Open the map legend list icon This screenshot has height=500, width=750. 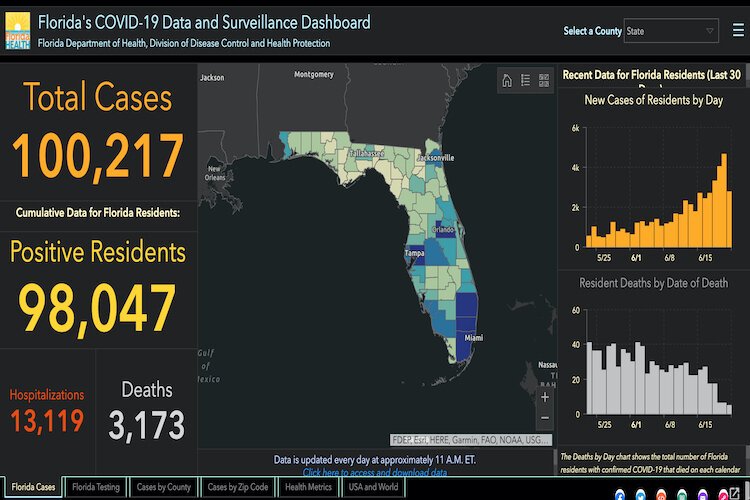[525, 80]
